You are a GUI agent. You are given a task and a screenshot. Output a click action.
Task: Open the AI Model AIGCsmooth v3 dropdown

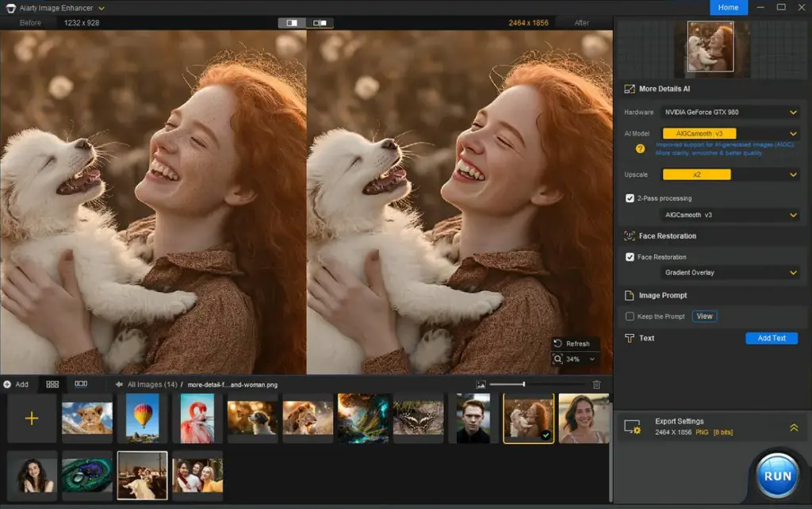point(730,134)
